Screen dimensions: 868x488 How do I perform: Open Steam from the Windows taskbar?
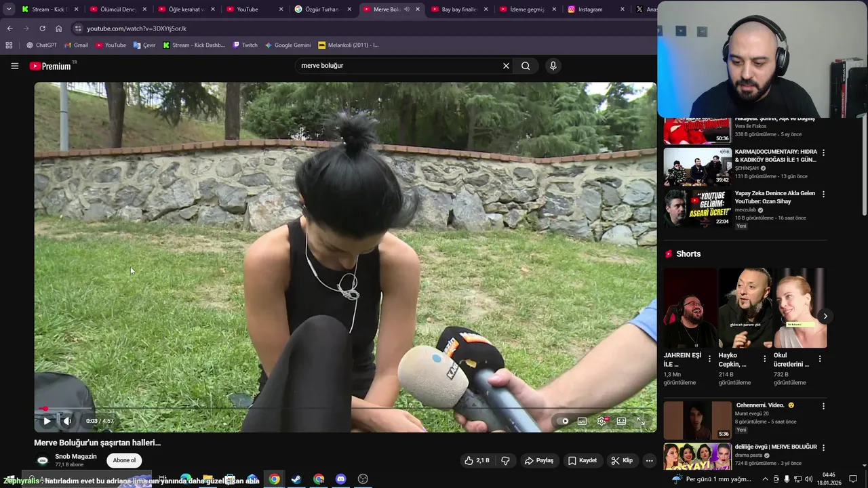pyautogui.click(x=296, y=479)
